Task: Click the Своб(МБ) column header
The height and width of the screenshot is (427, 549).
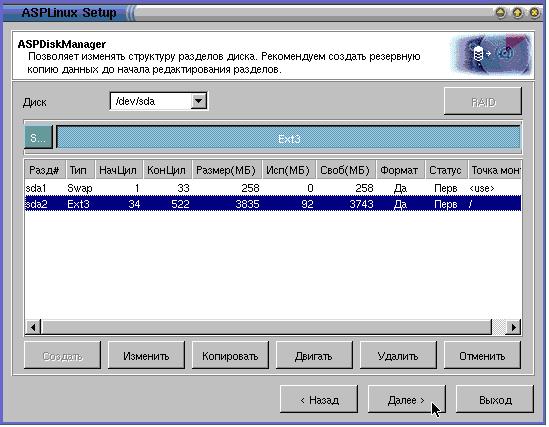Action: (x=346, y=170)
